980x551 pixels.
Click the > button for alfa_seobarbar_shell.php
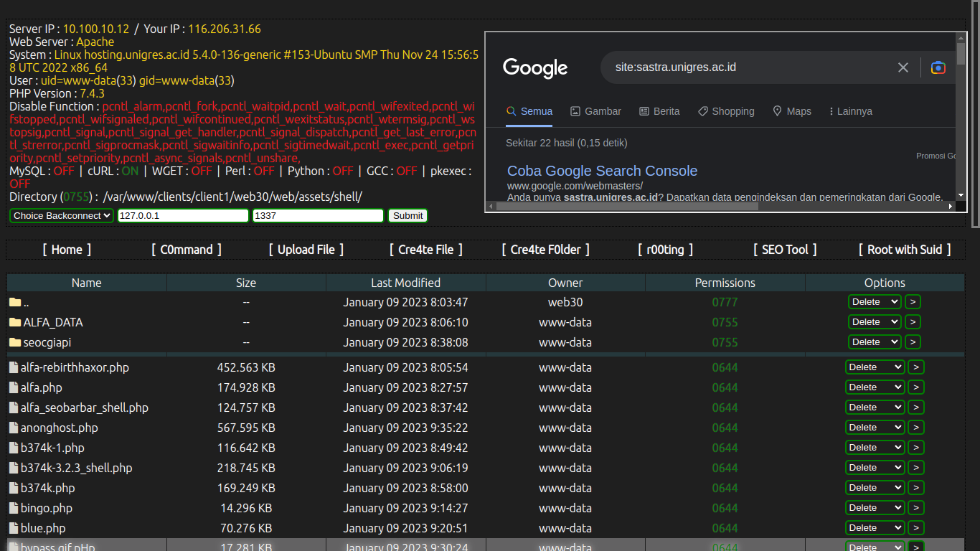[x=916, y=408]
